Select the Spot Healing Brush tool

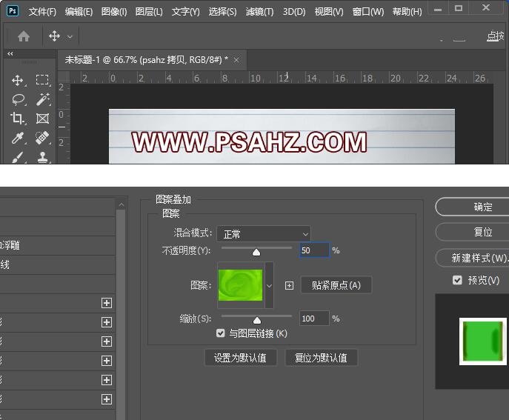click(42, 138)
